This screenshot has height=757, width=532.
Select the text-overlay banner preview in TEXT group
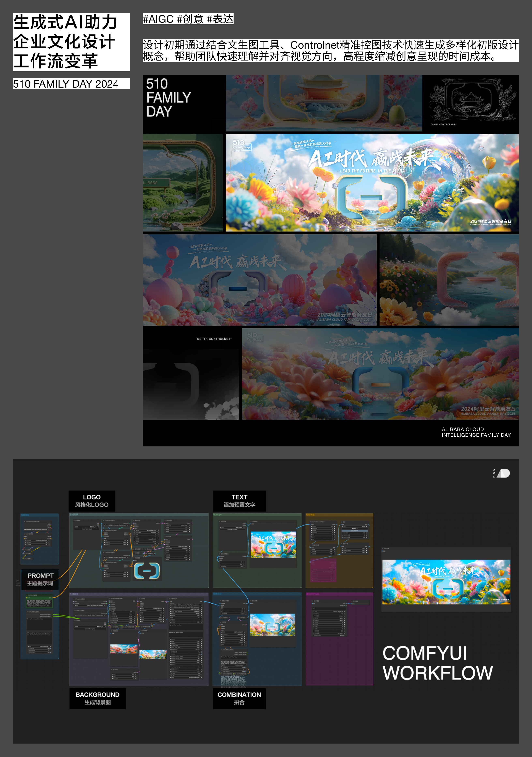tap(274, 545)
